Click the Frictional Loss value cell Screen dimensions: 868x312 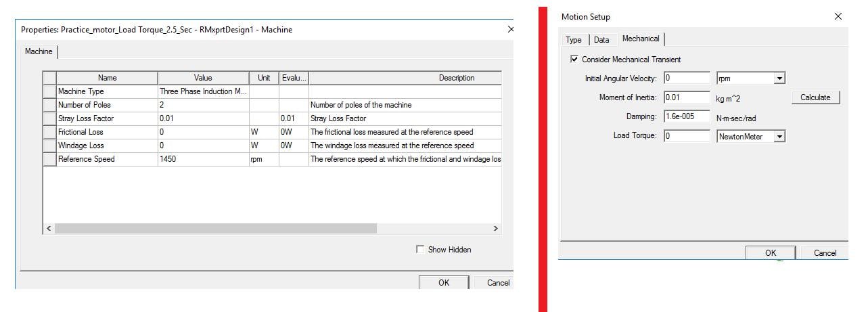click(203, 132)
